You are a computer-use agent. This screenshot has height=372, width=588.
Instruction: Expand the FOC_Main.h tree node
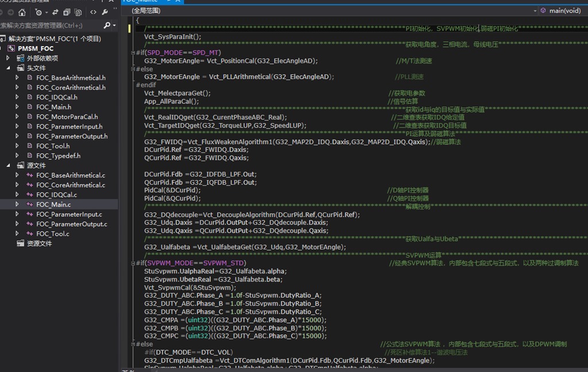[17, 107]
